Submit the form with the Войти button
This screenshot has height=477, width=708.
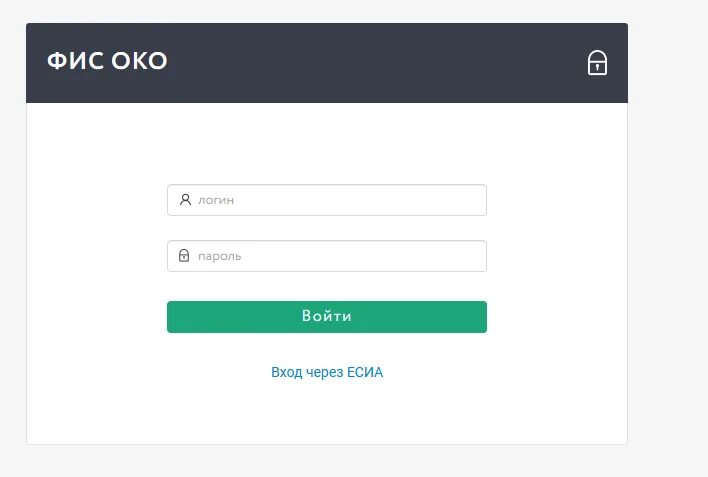tap(327, 317)
